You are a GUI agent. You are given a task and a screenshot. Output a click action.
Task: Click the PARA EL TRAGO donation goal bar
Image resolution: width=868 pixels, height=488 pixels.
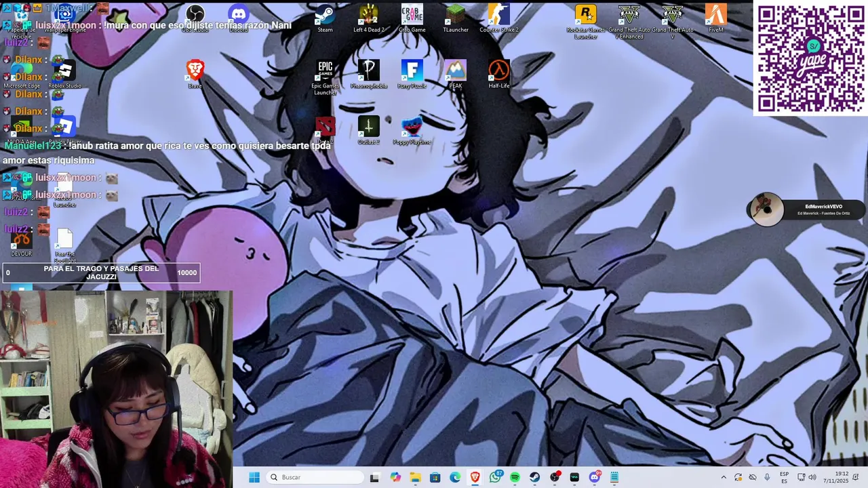pyautogui.click(x=101, y=272)
